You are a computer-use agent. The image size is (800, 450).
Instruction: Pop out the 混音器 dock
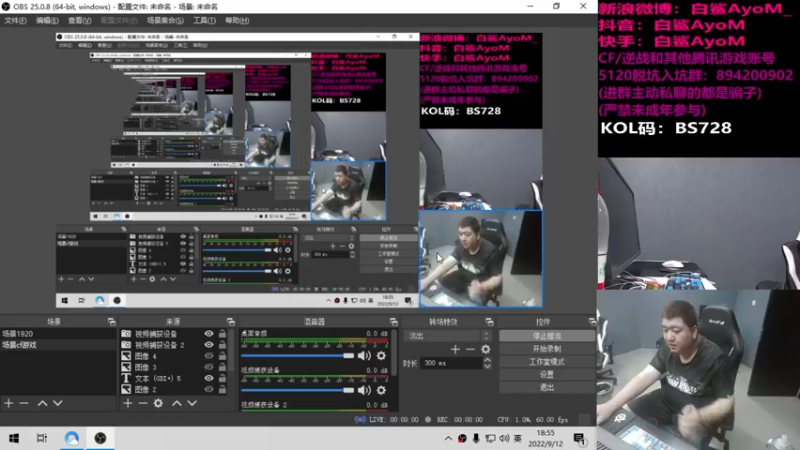[393, 322]
